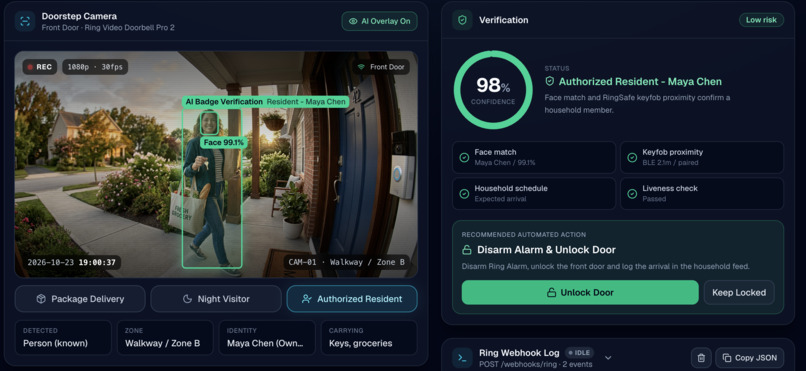Select the Authorized Resident scenario tab
The image size is (806, 371).
tap(352, 299)
